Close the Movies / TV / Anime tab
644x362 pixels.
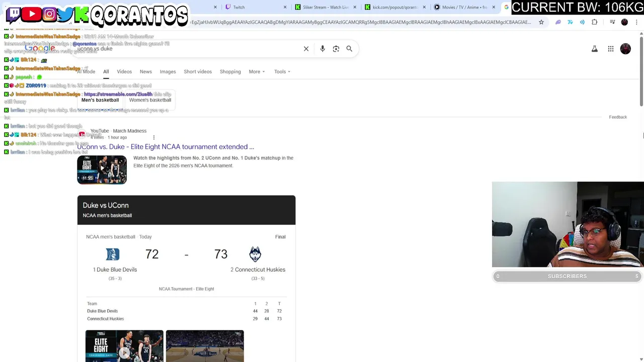494,7
